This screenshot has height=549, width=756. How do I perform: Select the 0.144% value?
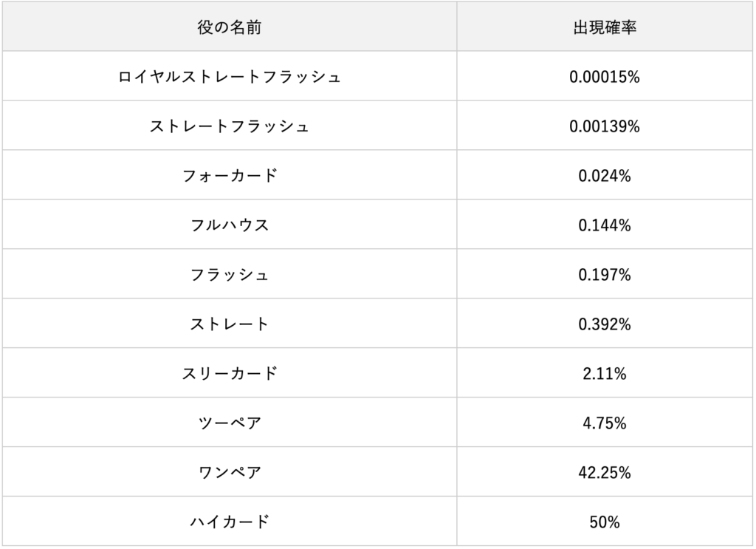coord(605,225)
